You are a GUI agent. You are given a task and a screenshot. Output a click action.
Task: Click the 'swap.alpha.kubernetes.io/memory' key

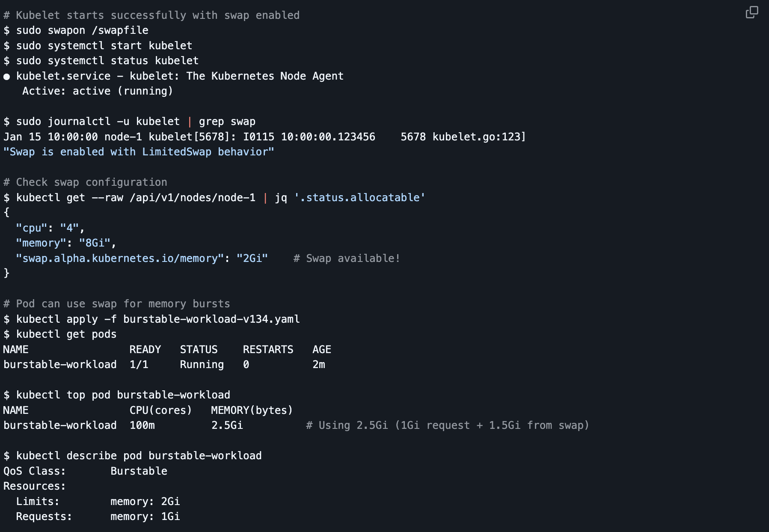tap(120, 259)
